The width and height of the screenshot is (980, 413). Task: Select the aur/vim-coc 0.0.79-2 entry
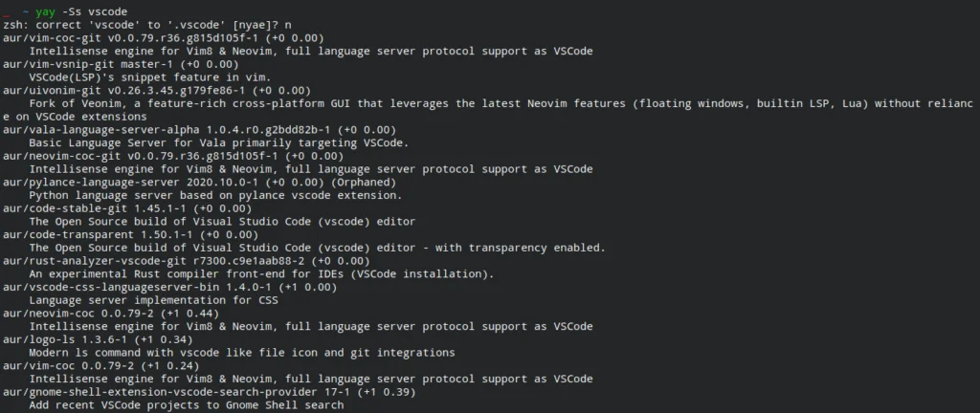point(100,365)
